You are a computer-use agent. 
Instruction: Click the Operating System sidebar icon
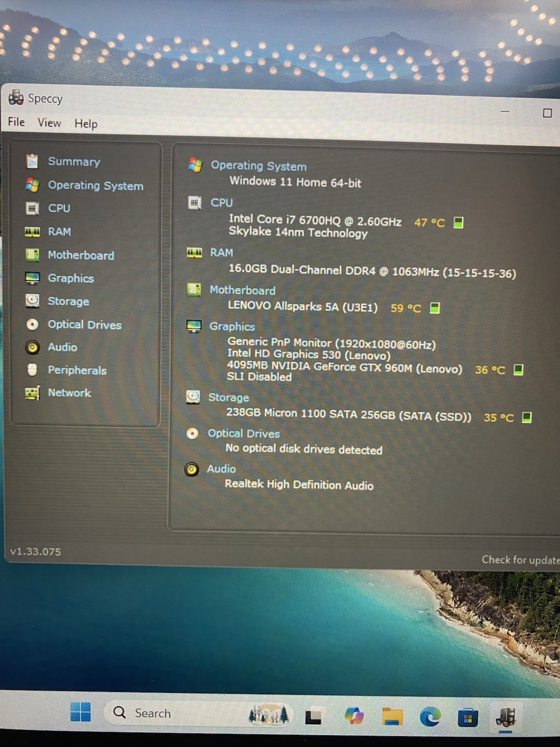click(32, 185)
